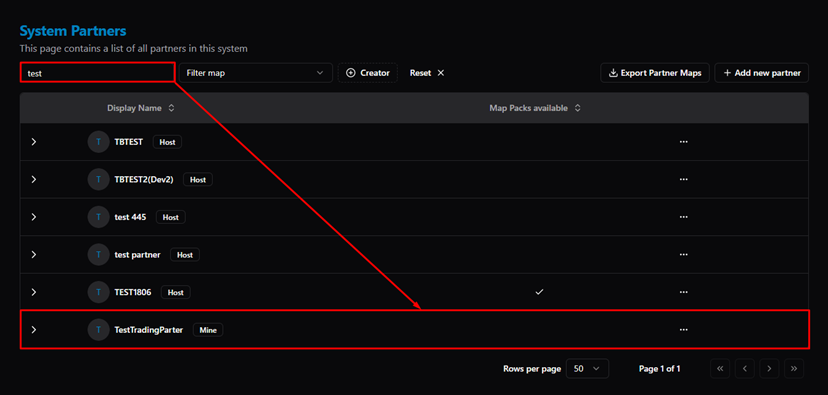Expand the test partner row

[x=34, y=255]
